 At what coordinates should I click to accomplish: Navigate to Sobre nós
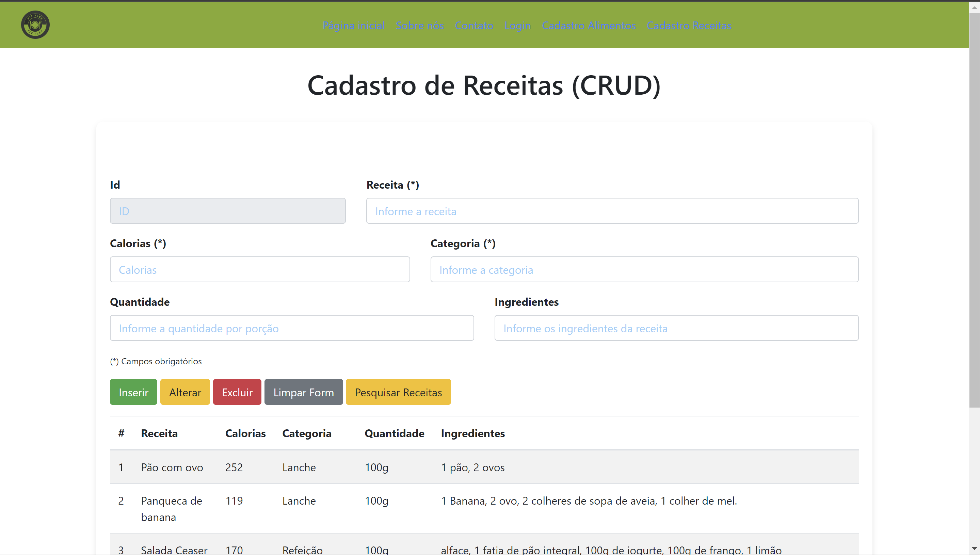click(x=419, y=26)
